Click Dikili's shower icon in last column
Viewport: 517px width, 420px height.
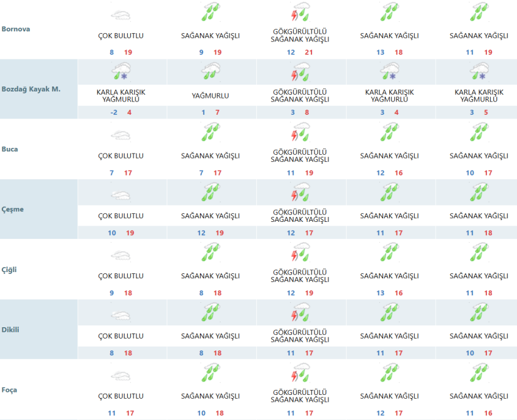(x=480, y=313)
